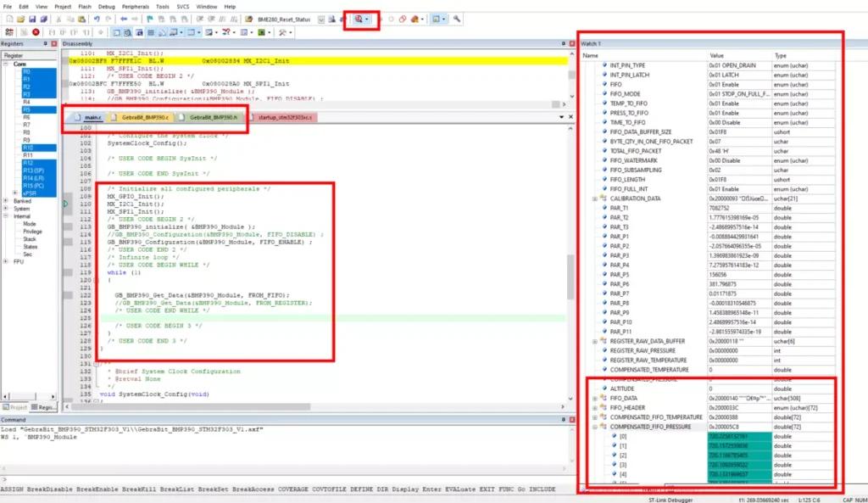Open the Flash menu

84,7
